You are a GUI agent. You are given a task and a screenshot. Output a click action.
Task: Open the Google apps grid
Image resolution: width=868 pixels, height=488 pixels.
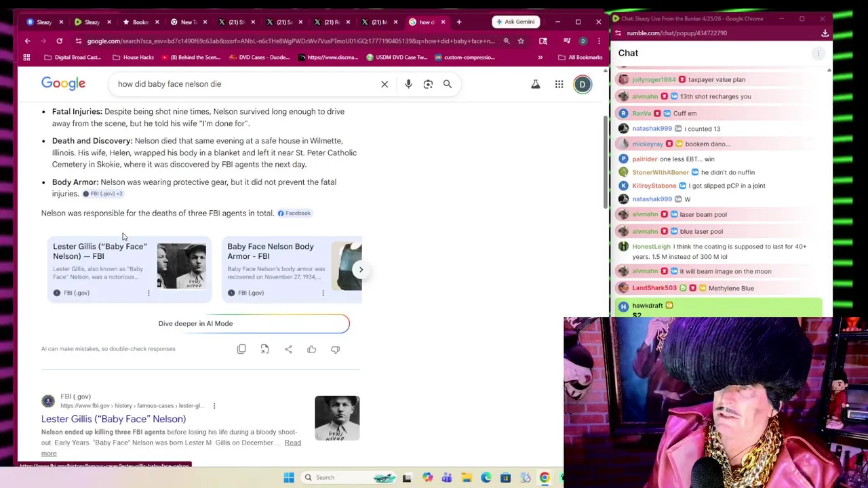pos(559,84)
